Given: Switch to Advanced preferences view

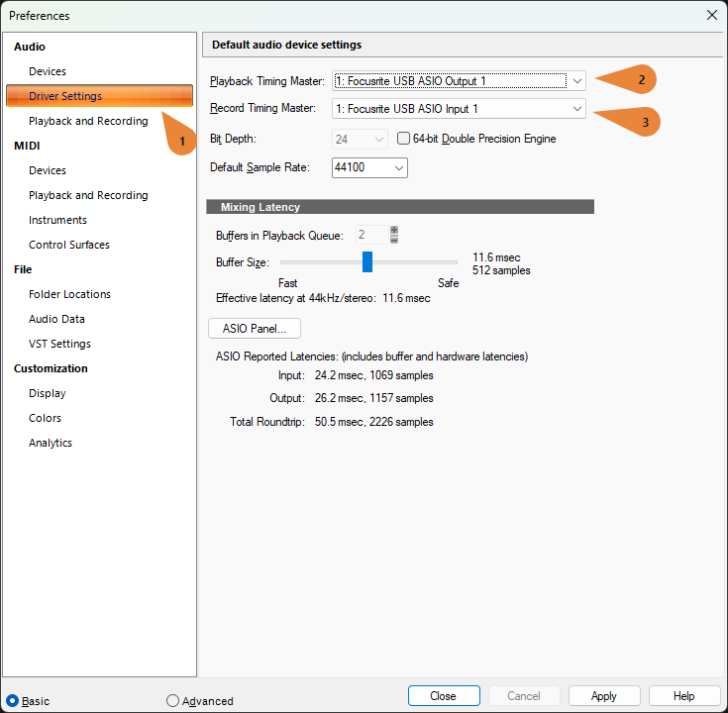Looking at the screenshot, I should click(172, 700).
